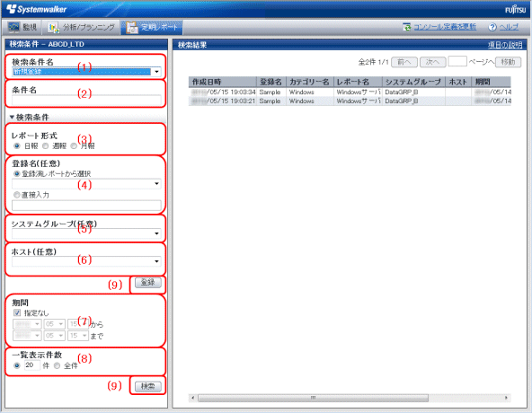Screen dimensions: 532x413
Task: Select result row created 19:03:21
Action: (350, 101)
